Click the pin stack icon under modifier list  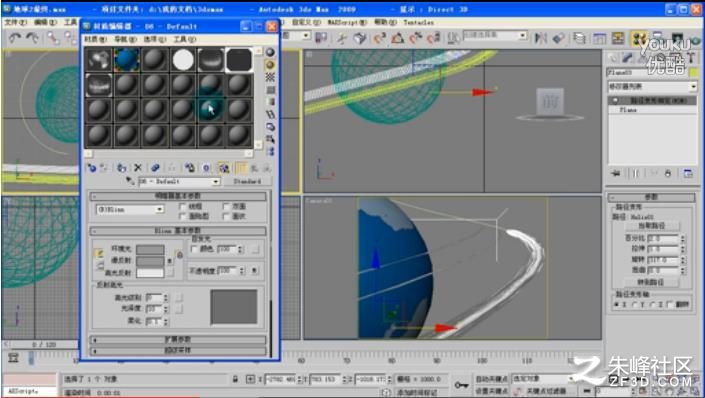tap(616, 174)
